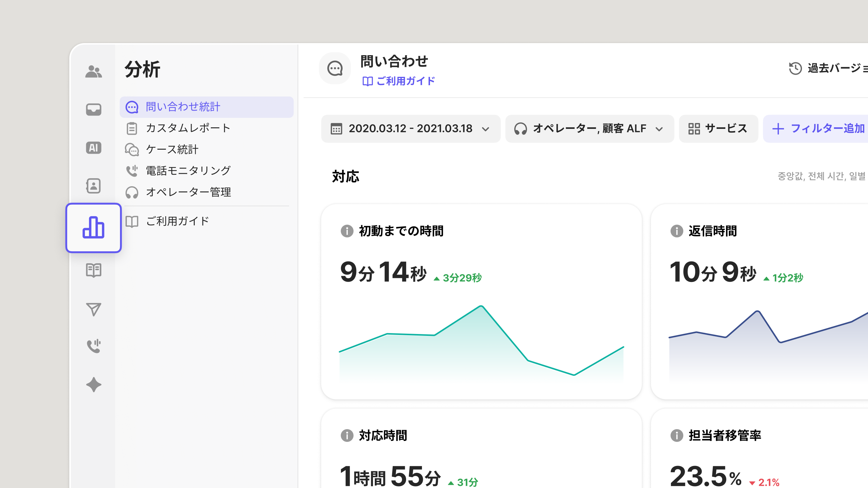Click the 31分 change indicator
This screenshot has width=868, height=488.
tap(463, 482)
